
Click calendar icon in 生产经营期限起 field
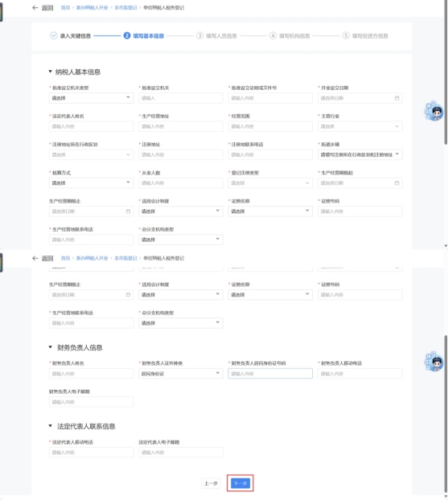pyautogui.click(x=397, y=183)
